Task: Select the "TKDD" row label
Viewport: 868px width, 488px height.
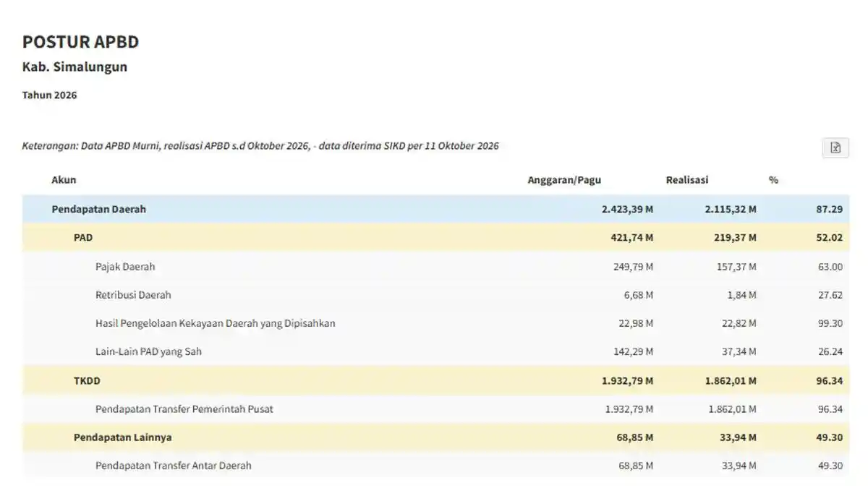Action: (x=87, y=380)
